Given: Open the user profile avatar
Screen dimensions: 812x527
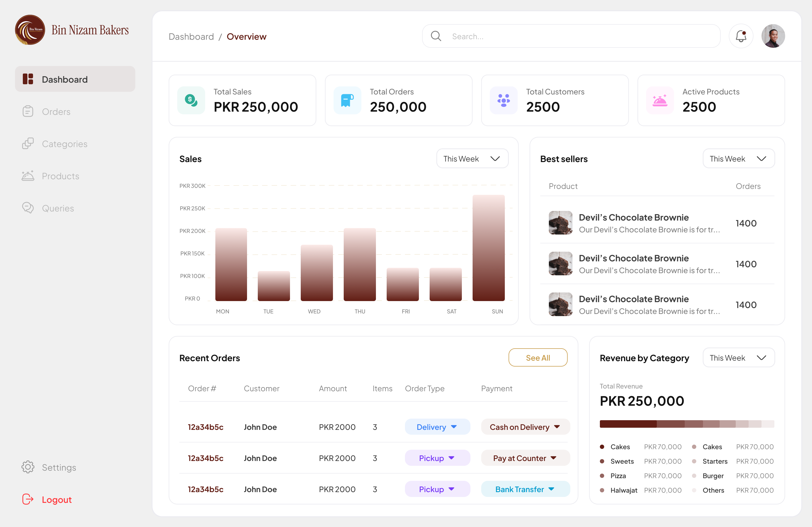Looking at the screenshot, I should (773, 36).
